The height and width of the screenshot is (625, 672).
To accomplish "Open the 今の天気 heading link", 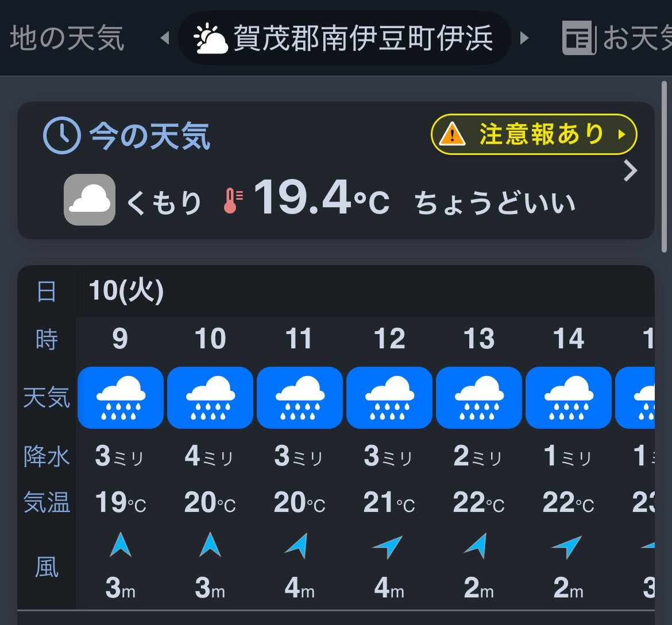I will pyautogui.click(x=149, y=136).
